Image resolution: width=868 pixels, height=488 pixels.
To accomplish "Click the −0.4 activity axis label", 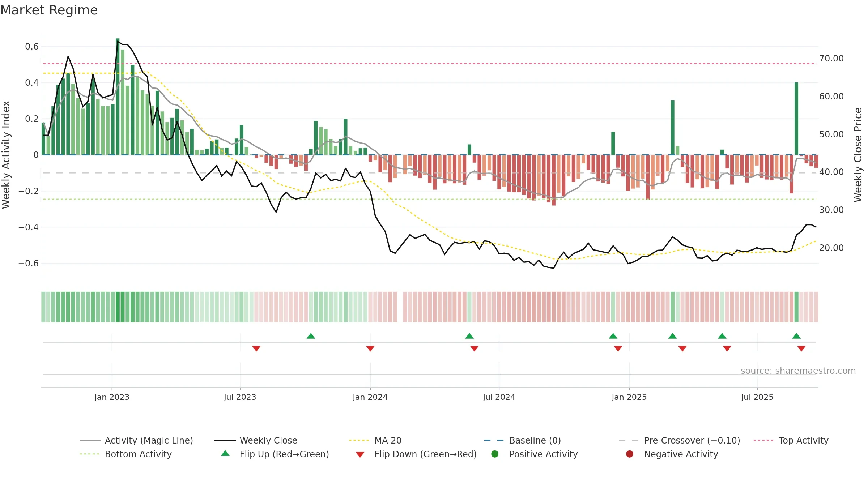I will [x=29, y=227].
